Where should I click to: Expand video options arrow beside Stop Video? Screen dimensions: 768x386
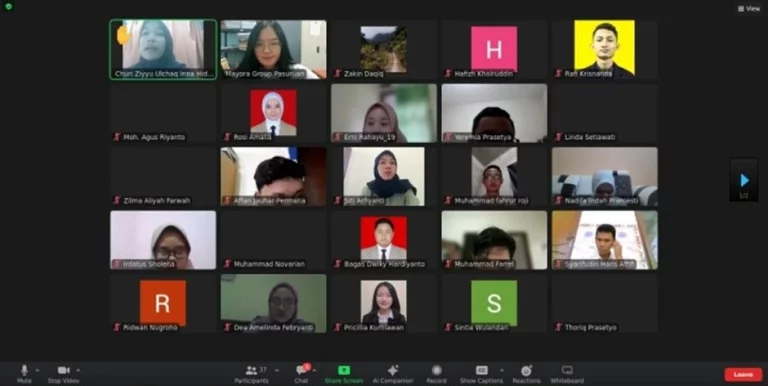coord(78,370)
